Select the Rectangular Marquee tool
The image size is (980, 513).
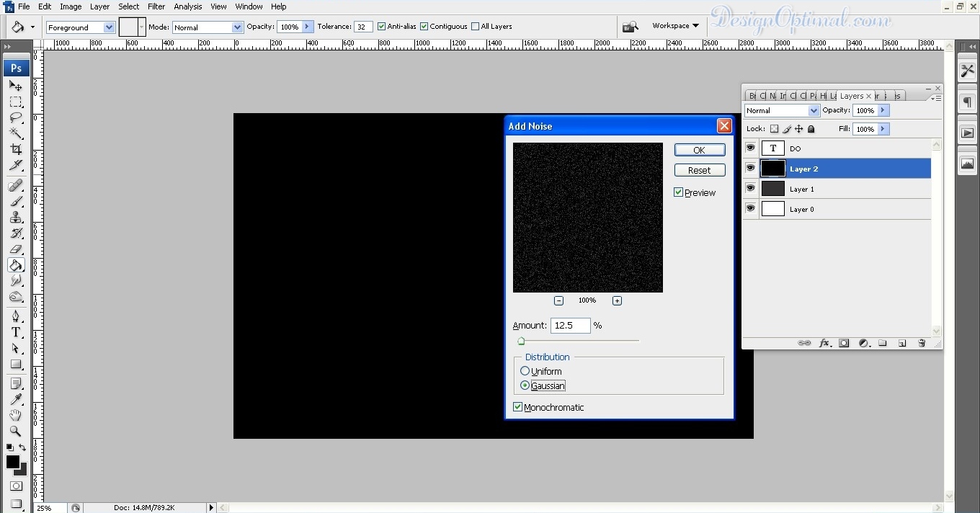16,102
